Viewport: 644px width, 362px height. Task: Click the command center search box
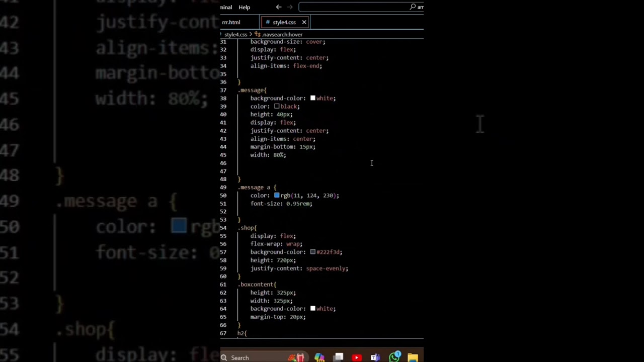(x=361, y=7)
